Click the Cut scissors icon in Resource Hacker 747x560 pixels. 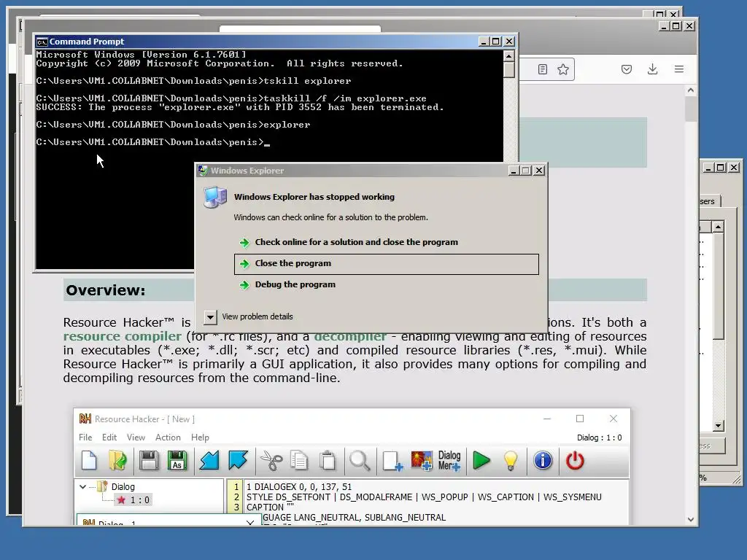pos(271,461)
